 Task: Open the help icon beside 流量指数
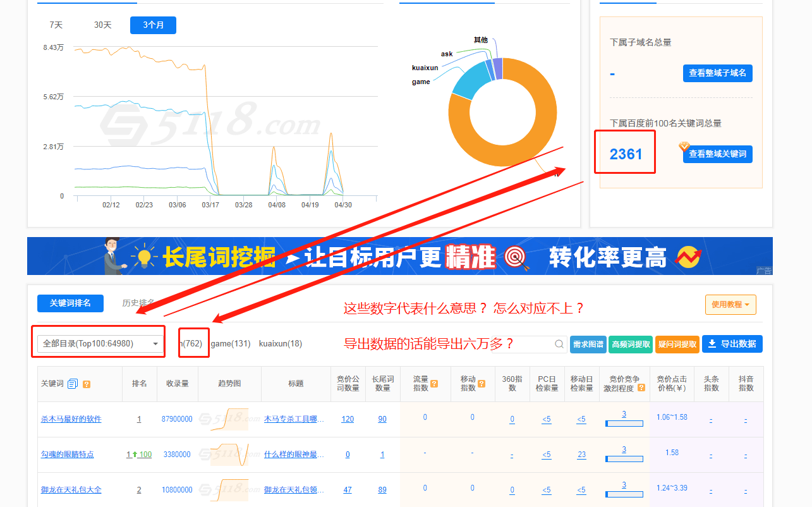coord(434,384)
